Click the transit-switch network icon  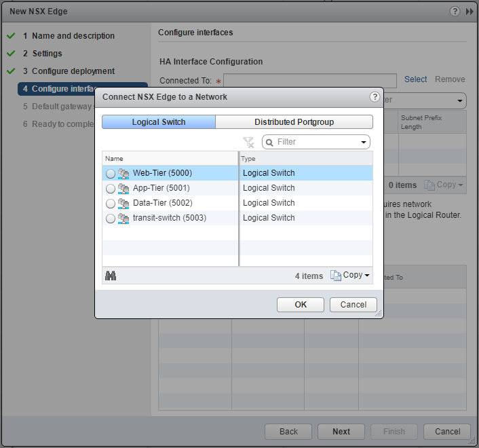coord(123,219)
